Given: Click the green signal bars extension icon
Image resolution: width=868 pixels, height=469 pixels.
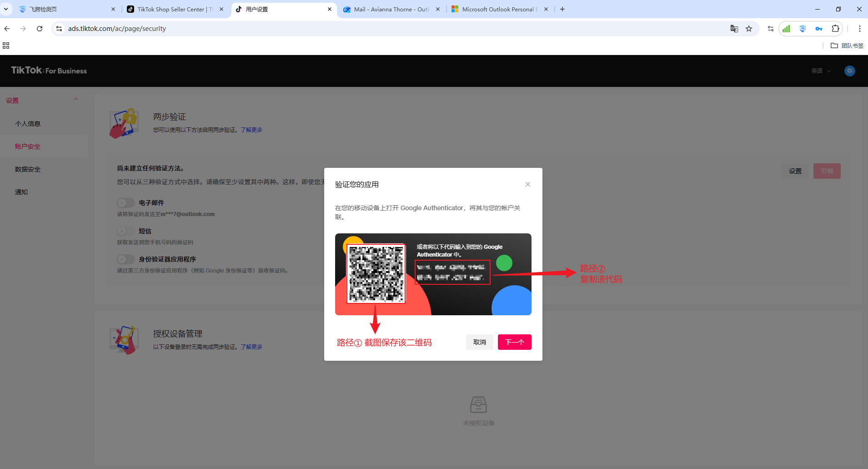Looking at the screenshot, I should pyautogui.click(x=786, y=29).
